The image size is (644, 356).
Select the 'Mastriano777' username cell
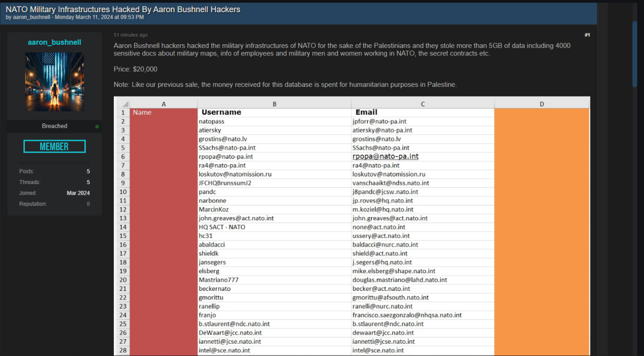274,280
